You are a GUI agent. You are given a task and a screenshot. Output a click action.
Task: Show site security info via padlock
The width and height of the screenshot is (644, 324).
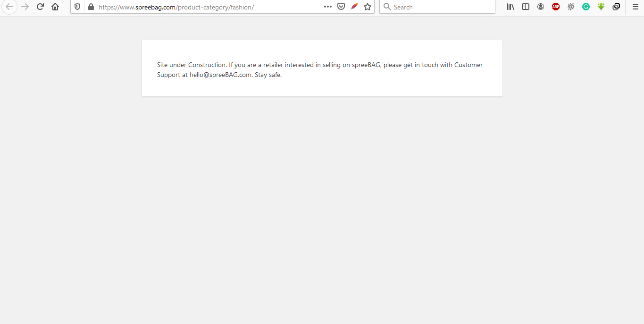pyautogui.click(x=91, y=7)
